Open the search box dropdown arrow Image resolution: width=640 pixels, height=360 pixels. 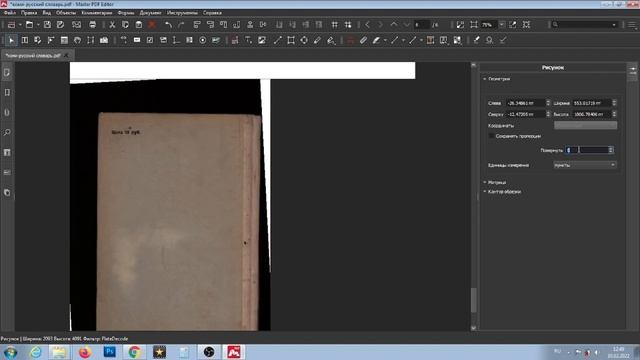tap(614, 25)
